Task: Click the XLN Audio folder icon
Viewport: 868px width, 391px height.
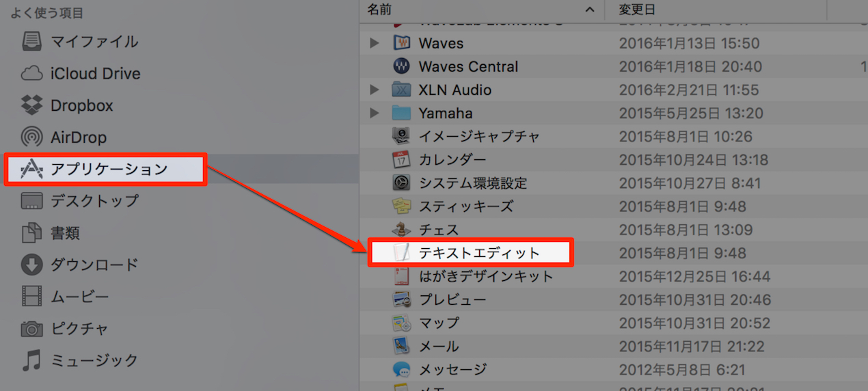Action: point(401,90)
